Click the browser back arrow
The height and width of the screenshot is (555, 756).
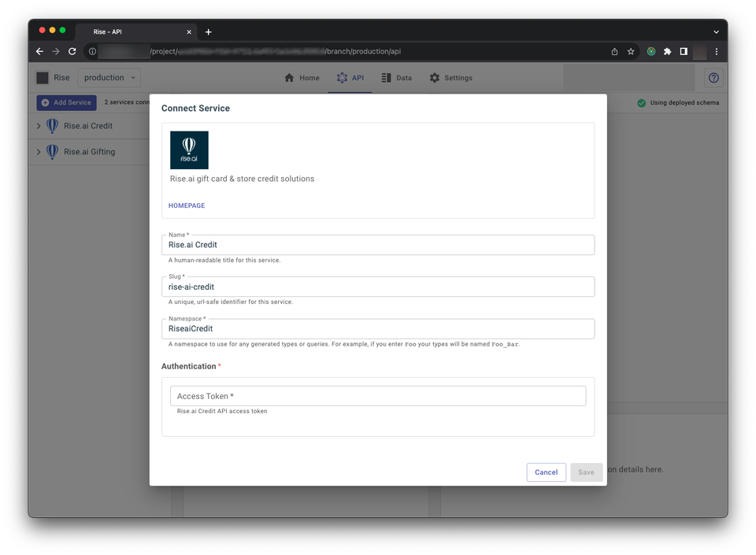coord(40,51)
